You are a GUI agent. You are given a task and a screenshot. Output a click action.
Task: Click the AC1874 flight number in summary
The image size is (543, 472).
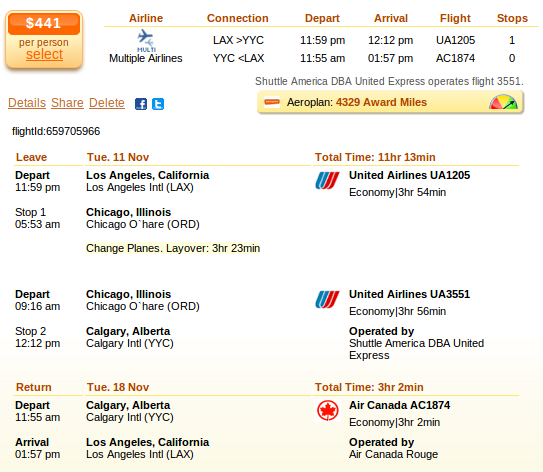tap(455, 58)
